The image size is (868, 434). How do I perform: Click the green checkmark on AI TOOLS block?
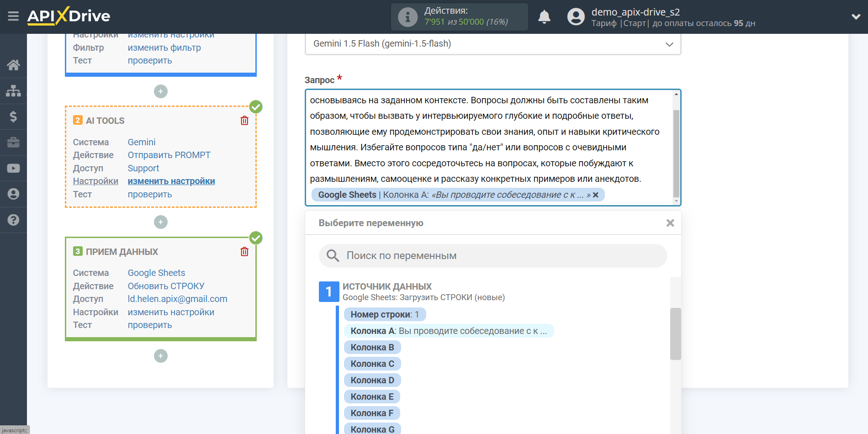point(256,107)
